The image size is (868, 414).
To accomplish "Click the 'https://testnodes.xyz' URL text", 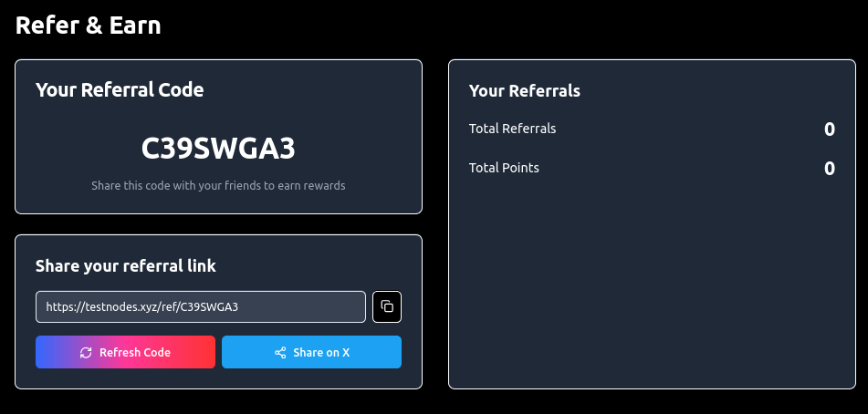I will click(x=141, y=306).
